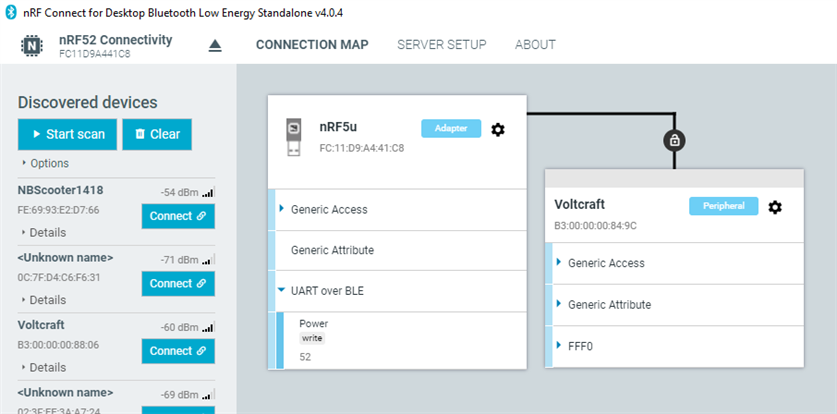Screen dimensions: 837x414
Task: Open the Server Setup tab
Action: (x=441, y=45)
